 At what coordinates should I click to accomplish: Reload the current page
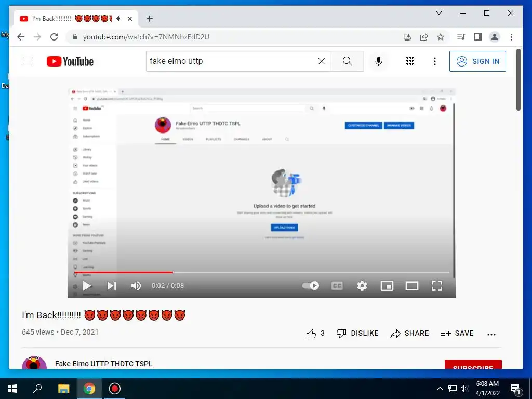click(54, 37)
